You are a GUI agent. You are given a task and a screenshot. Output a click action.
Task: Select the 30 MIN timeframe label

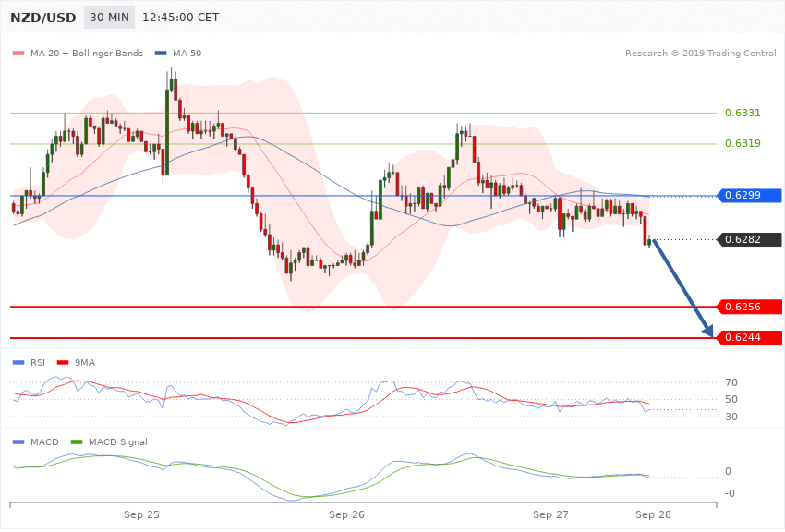click(109, 18)
